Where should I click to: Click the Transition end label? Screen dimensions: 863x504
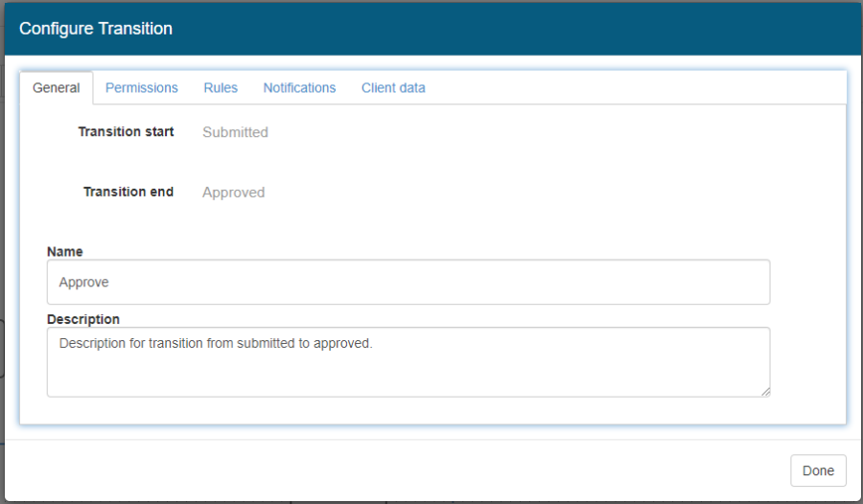point(128,192)
